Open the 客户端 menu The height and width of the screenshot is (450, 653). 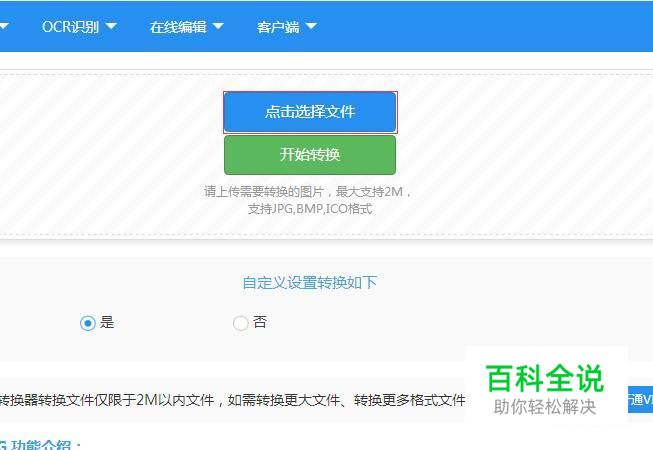[x=278, y=27]
